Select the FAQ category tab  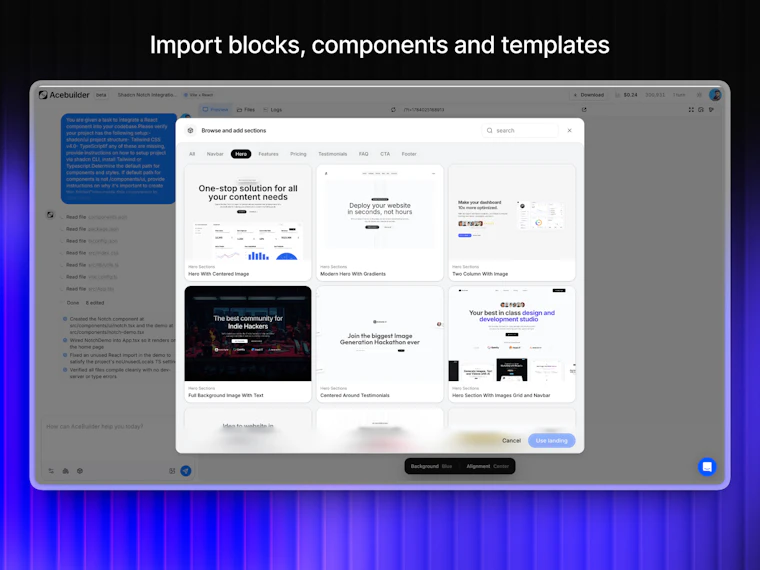(364, 154)
